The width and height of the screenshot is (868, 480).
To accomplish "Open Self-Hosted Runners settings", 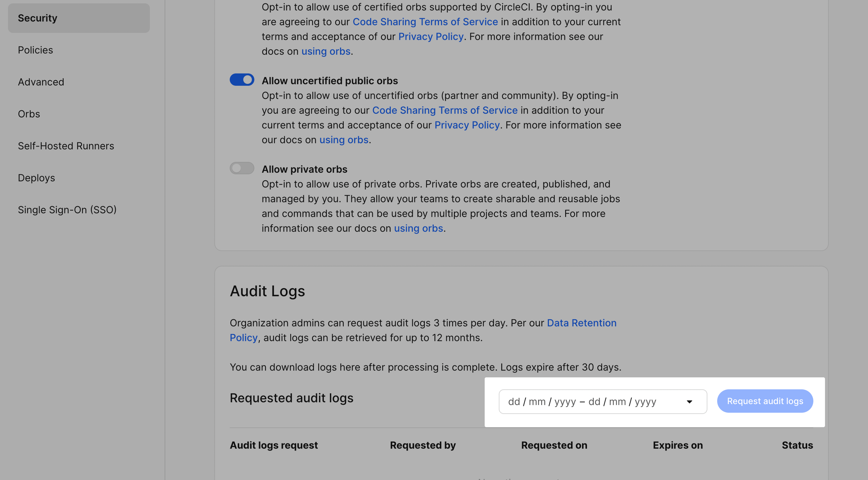I will (66, 146).
